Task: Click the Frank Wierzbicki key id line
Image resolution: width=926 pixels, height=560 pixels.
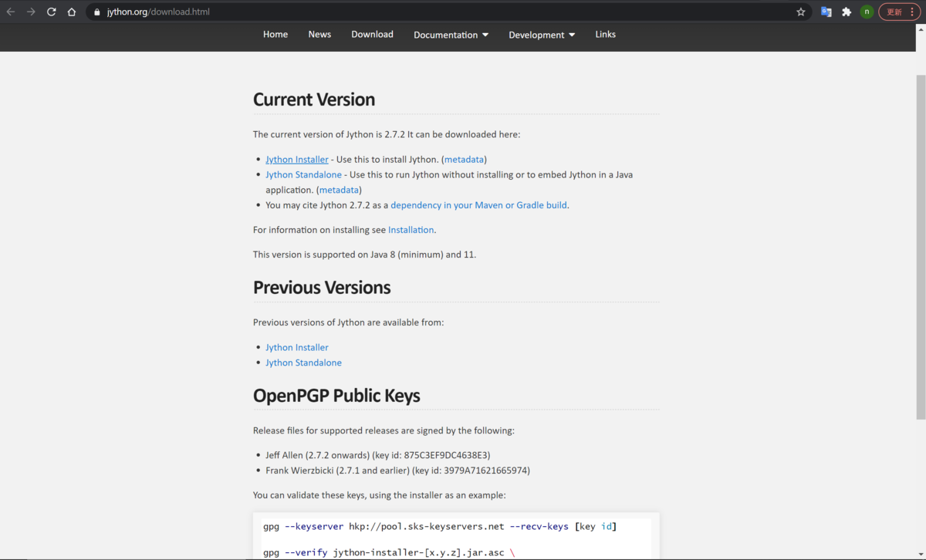Action: (397, 471)
